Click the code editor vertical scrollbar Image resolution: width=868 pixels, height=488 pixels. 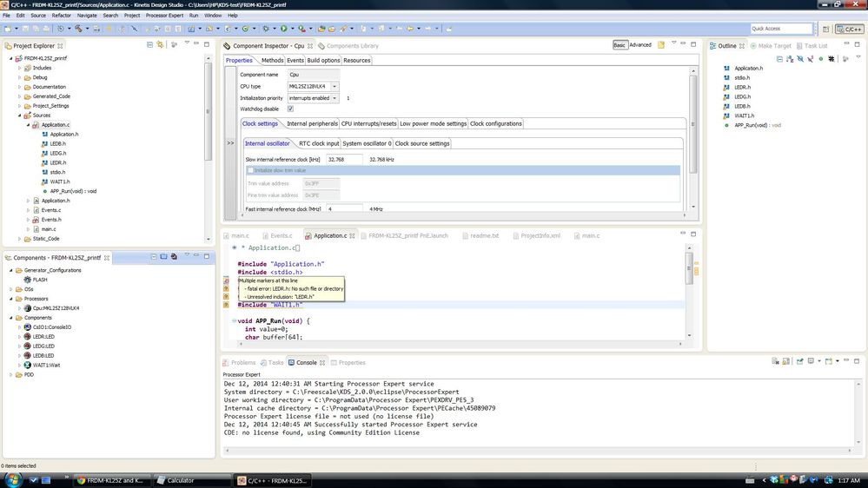point(689,268)
